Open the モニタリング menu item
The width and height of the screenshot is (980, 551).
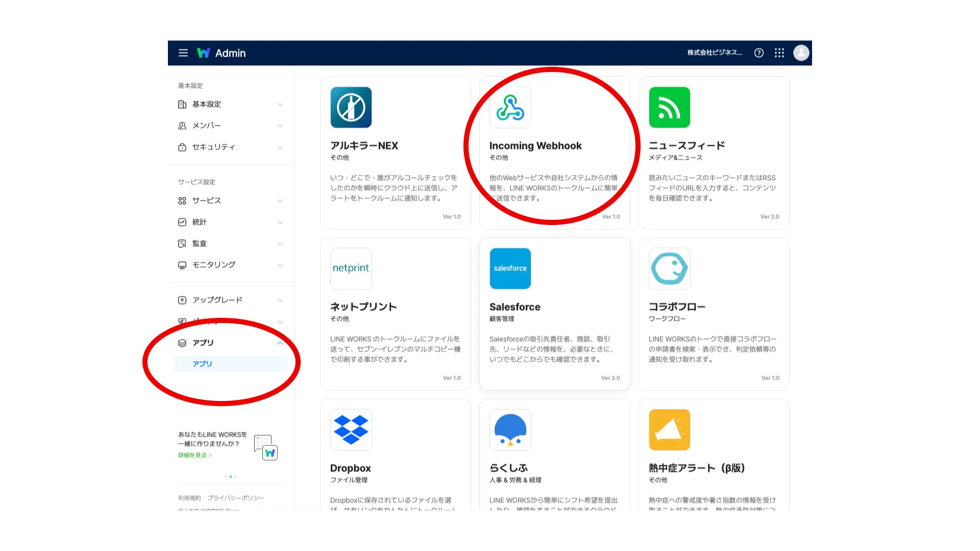pos(231,265)
